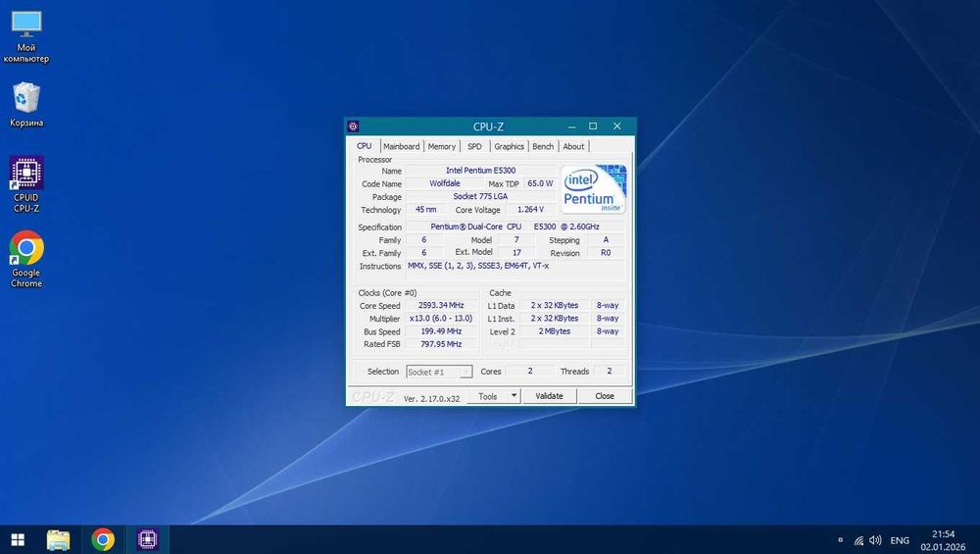This screenshot has width=980, height=554.
Task: Open the About tab
Action: 573,146
